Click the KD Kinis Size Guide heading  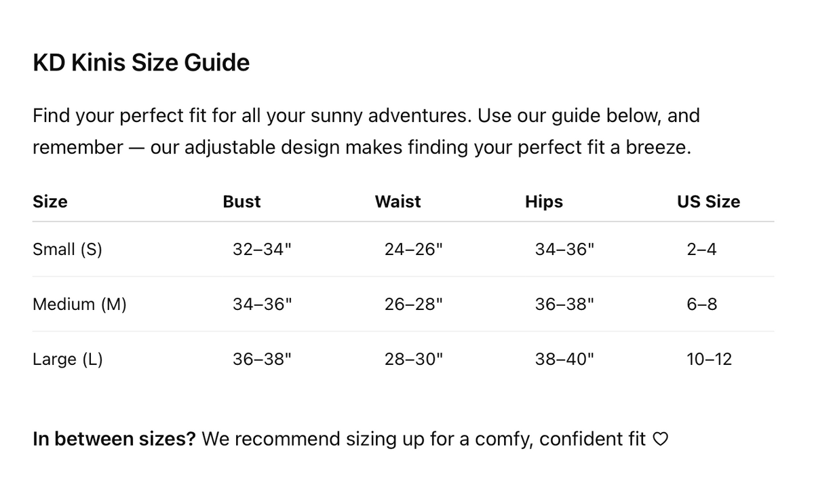coord(141,62)
